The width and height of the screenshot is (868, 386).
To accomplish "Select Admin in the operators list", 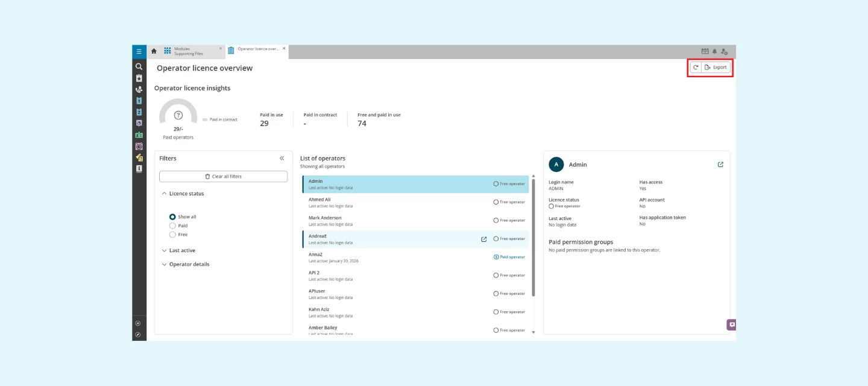I will point(415,184).
